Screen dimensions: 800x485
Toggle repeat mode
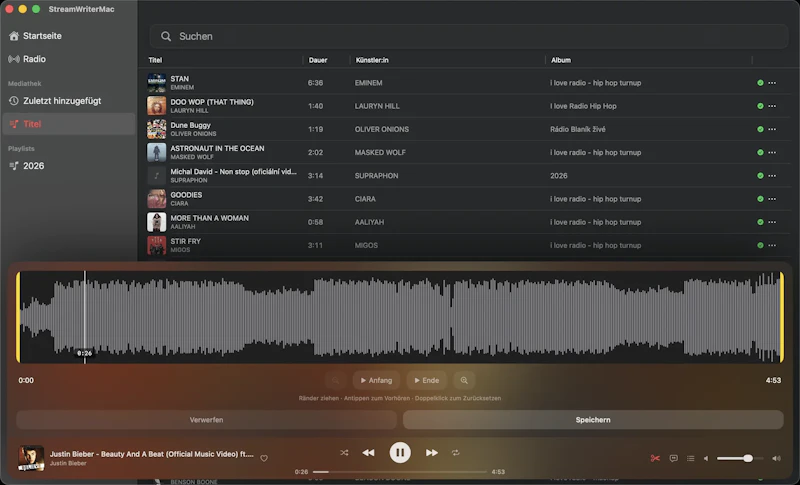(x=456, y=452)
